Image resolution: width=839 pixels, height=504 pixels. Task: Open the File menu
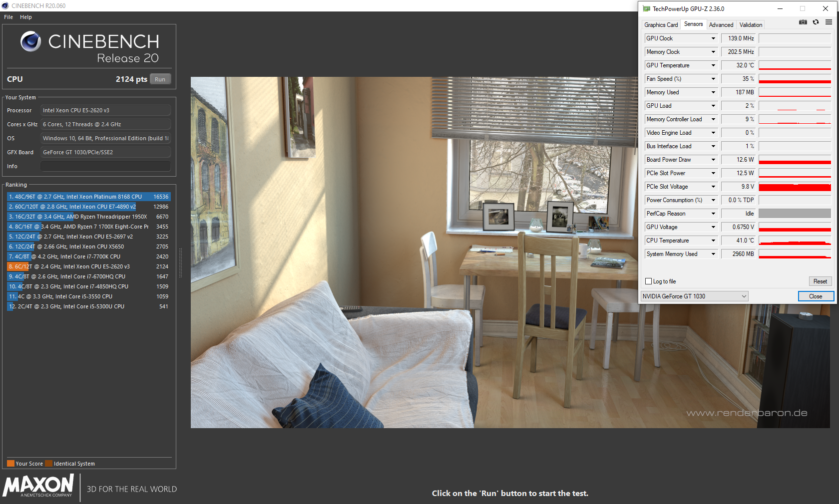tap(8, 17)
